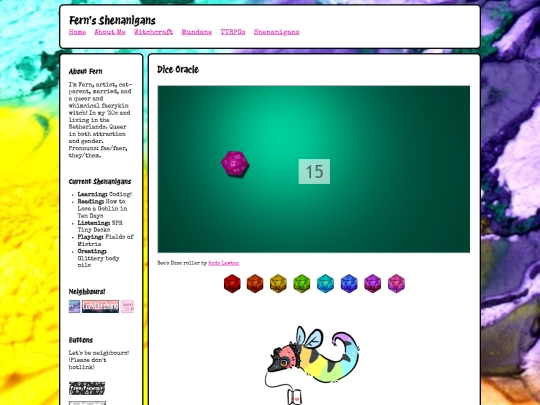The height and width of the screenshot is (405, 540).
Task: Click the 15 result box
Action: tap(314, 172)
